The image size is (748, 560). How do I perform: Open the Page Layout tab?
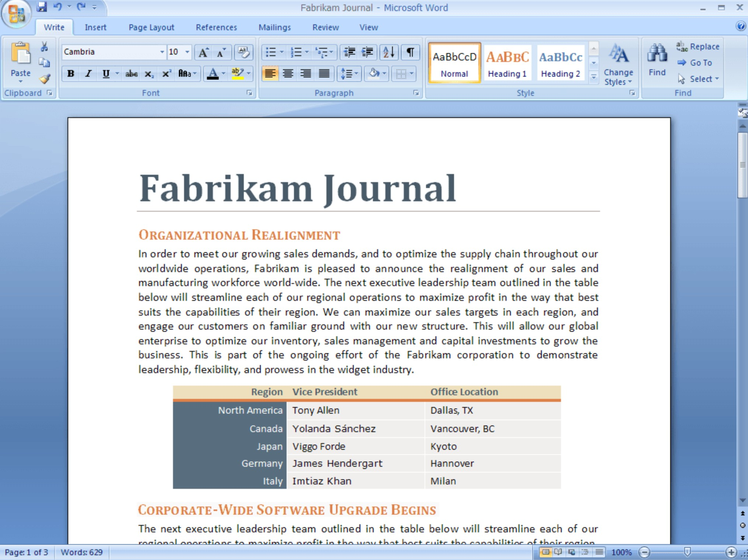pyautogui.click(x=151, y=27)
